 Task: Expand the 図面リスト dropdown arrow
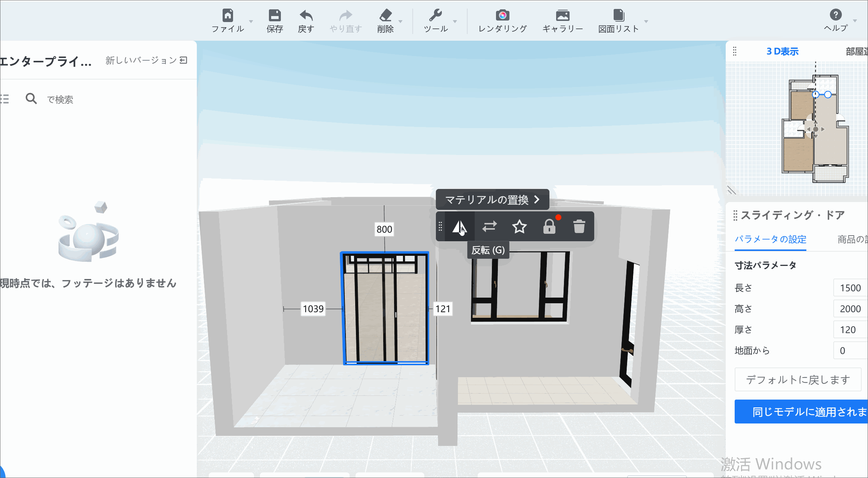click(x=646, y=21)
